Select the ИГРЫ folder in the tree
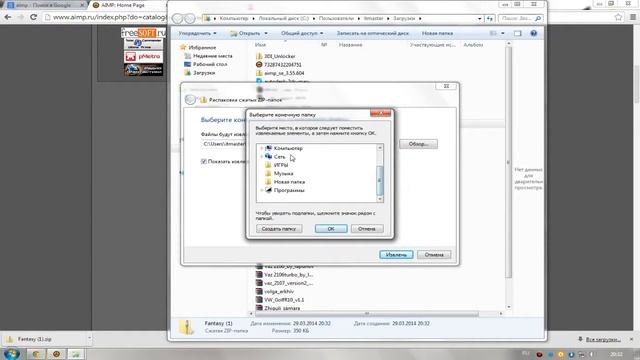 [x=281, y=165]
